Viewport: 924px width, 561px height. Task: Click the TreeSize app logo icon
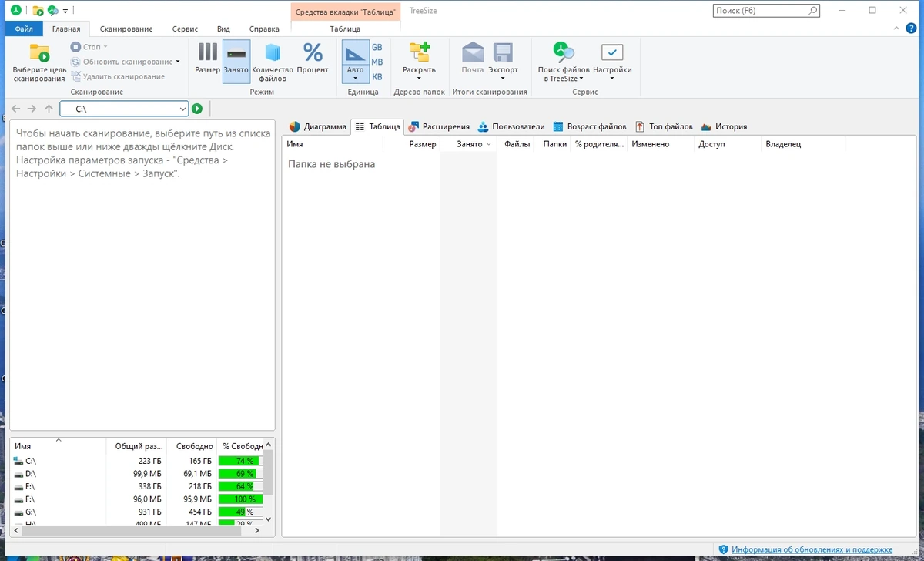coord(15,11)
